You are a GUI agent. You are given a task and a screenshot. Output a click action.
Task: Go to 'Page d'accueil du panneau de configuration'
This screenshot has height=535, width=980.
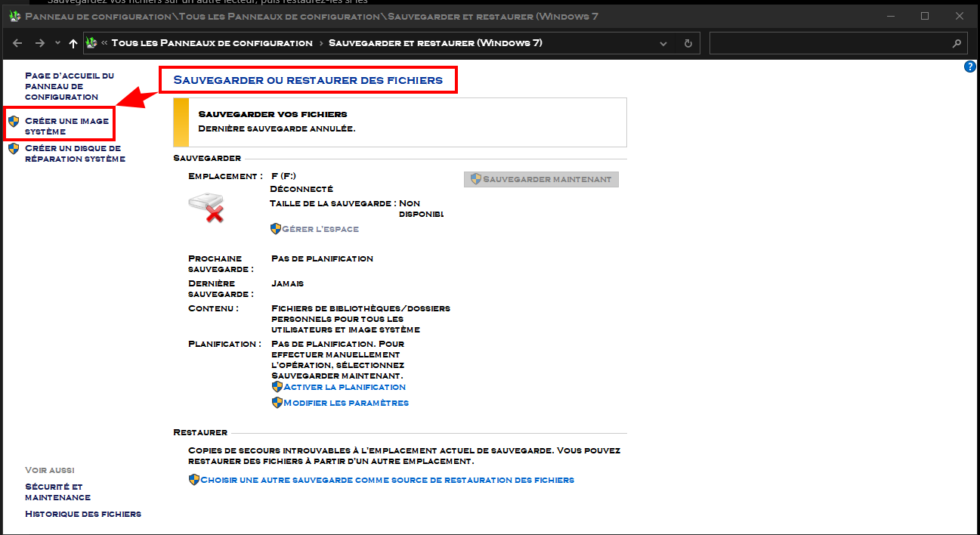[69, 86]
